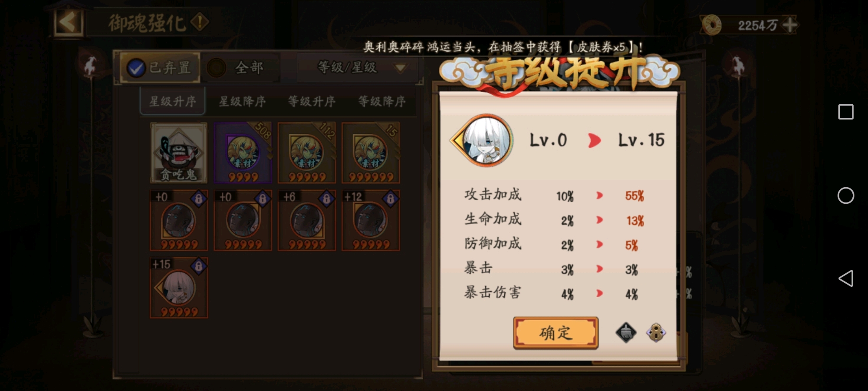Tap the gold coin currency icon
Image resolution: width=868 pixels, height=391 pixels.
[x=712, y=25]
